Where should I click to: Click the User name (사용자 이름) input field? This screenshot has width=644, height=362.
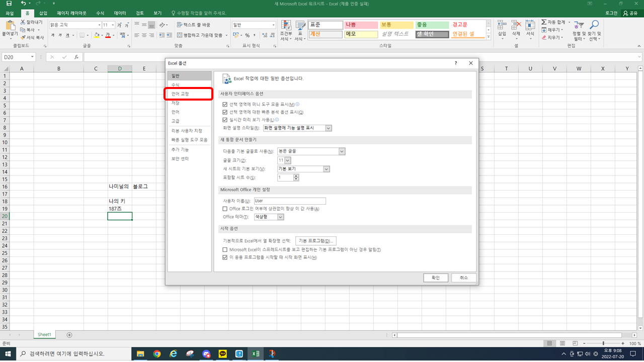pyautogui.click(x=290, y=201)
